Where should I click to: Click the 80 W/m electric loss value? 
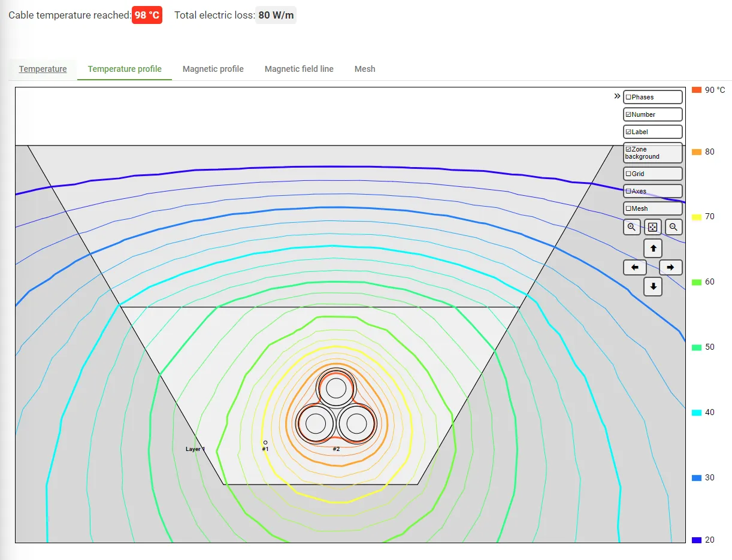pos(276,15)
